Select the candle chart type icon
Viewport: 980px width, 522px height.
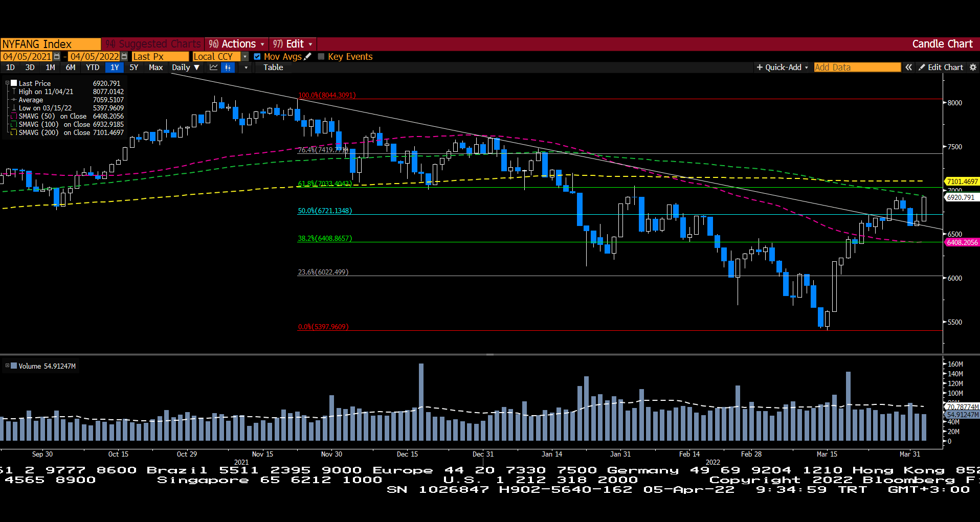228,67
